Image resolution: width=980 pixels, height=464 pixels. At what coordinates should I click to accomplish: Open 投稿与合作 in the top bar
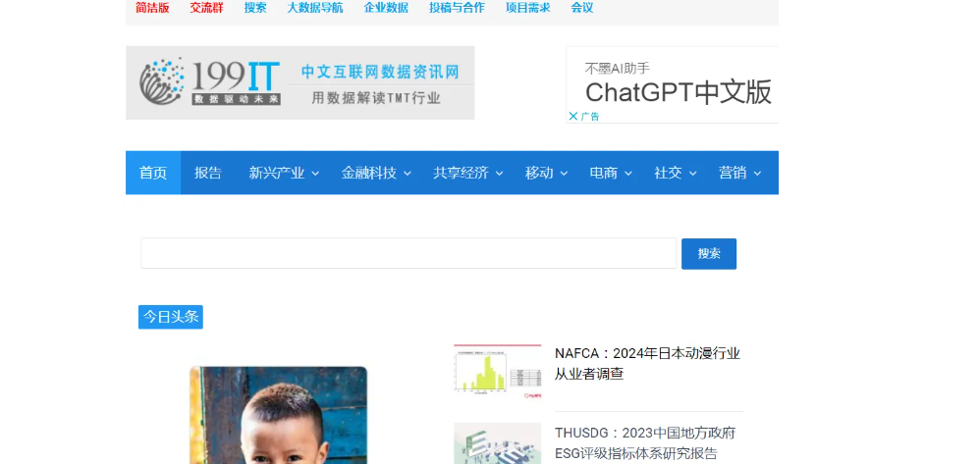pos(457,8)
